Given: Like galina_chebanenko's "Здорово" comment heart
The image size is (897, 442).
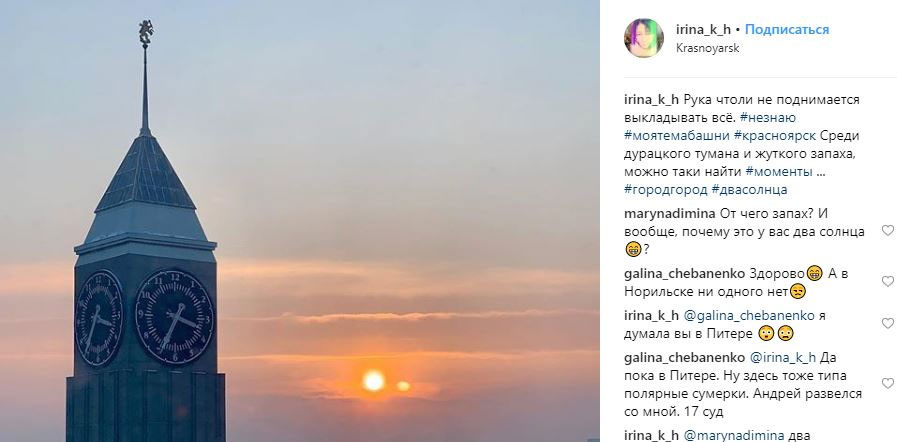Looking at the screenshot, I should click(x=887, y=281).
